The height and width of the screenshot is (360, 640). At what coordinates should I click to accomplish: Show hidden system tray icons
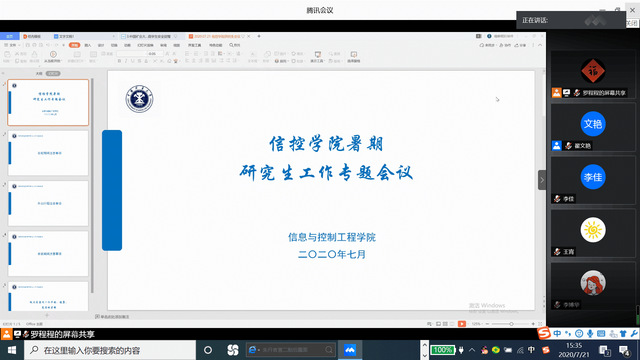point(472,350)
